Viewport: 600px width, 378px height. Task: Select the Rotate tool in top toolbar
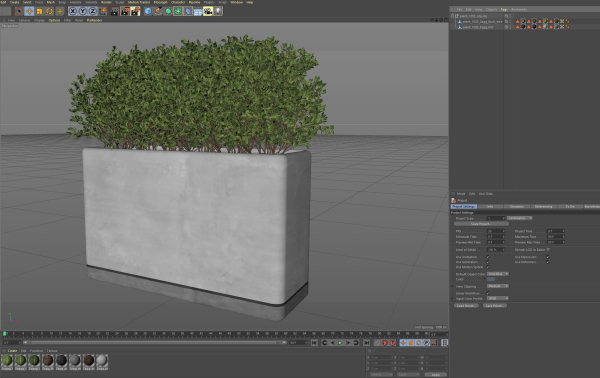tap(49, 11)
